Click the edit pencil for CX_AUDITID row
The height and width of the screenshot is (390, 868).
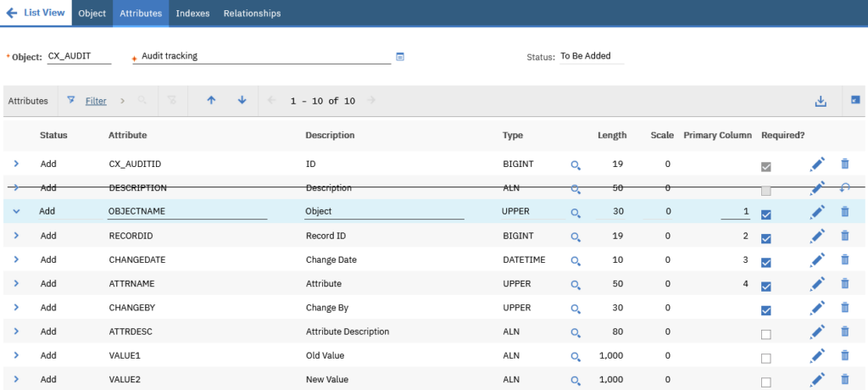(817, 164)
